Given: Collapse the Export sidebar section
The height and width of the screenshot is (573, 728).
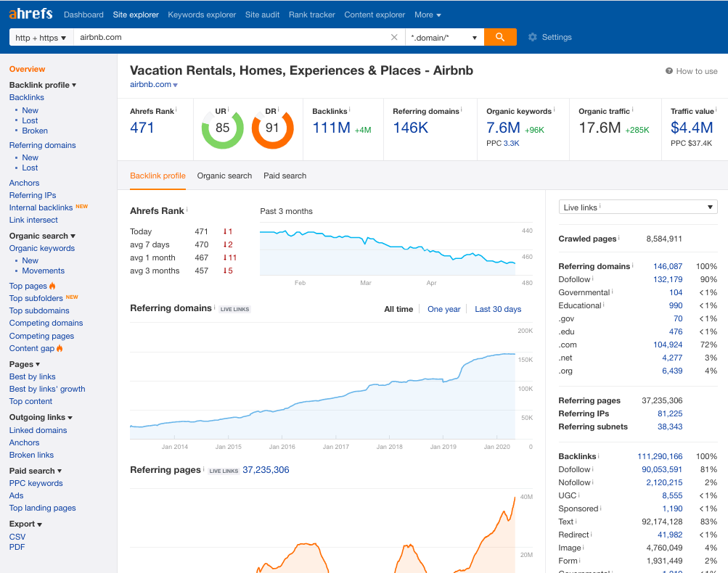Looking at the screenshot, I should click(25, 524).
